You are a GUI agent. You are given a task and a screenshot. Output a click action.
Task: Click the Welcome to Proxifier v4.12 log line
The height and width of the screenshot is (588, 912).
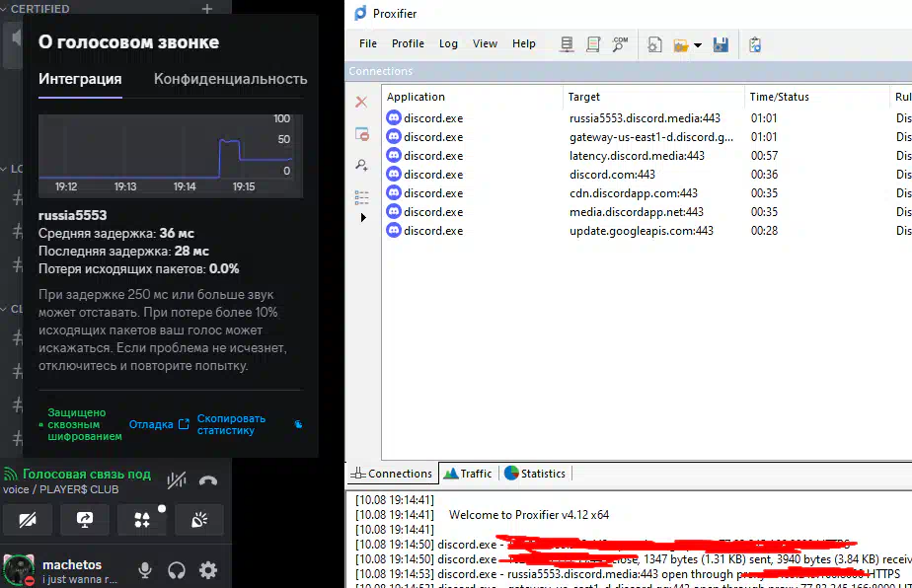(529, 515)
